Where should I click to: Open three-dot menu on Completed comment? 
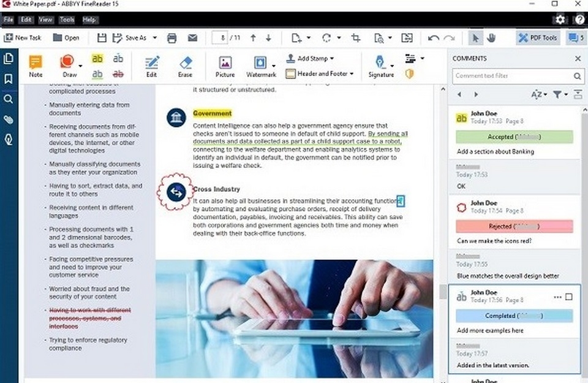(557, 297)
